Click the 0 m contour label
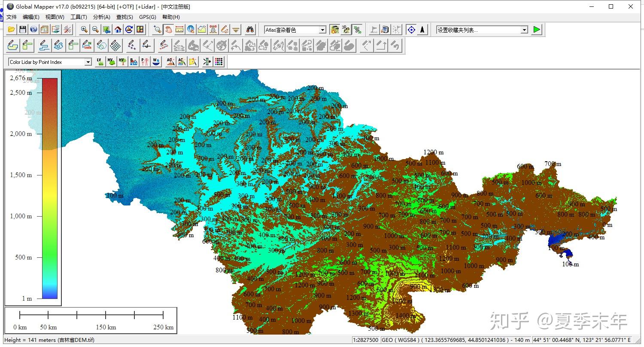644x347 pixels. 607,225
